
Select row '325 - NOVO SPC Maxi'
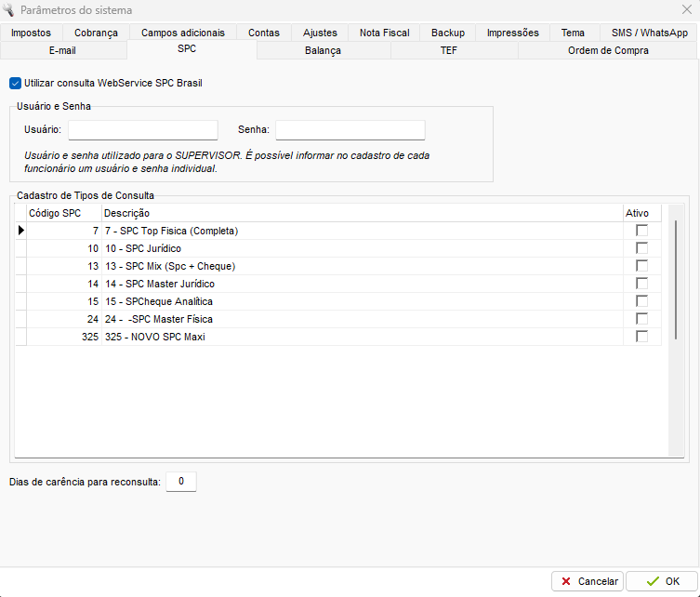click(338, 337)
